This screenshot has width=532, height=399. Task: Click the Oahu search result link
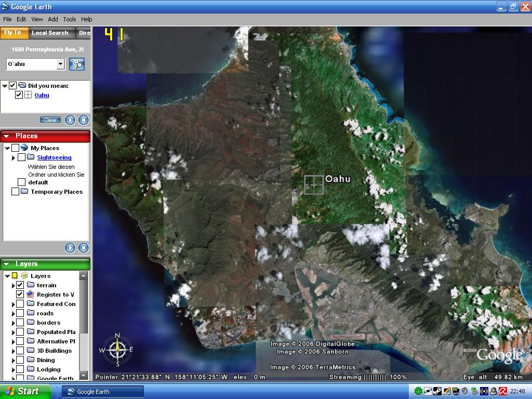coord(42,95)
